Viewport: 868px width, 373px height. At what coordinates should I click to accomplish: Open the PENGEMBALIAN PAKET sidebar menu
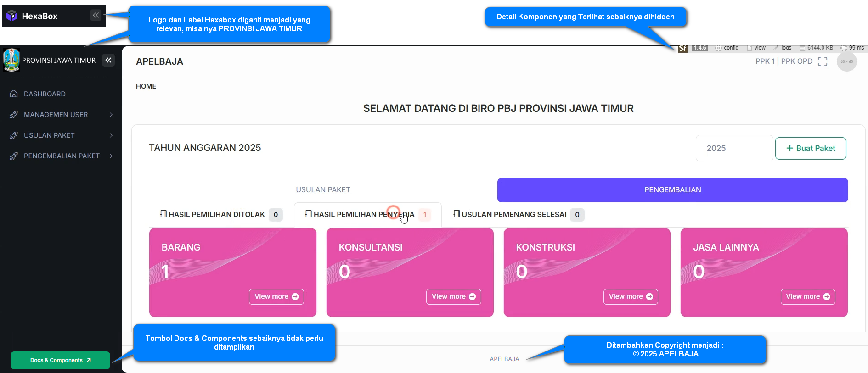coord(61,156)
